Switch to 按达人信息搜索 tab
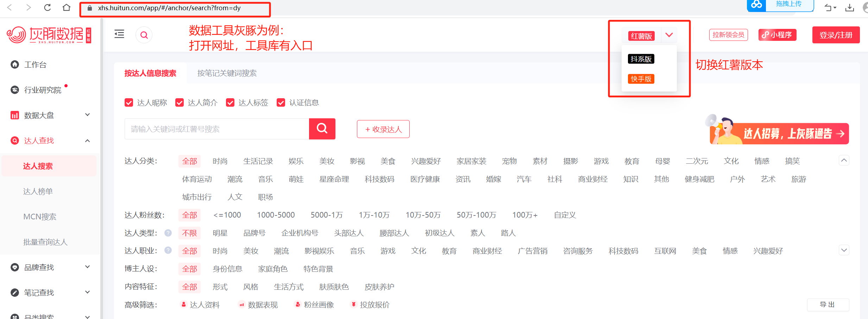Viewport: 868px width, 319px height. tap(150, 73)
